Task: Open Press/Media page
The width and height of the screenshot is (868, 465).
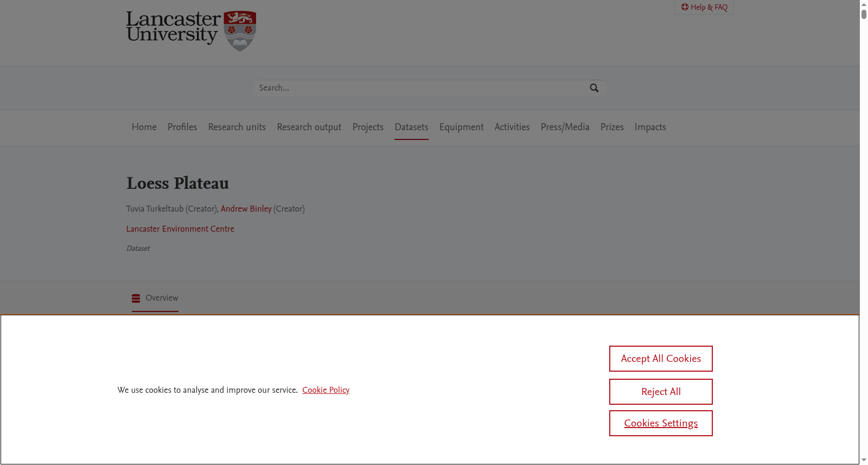Action: 565,127
